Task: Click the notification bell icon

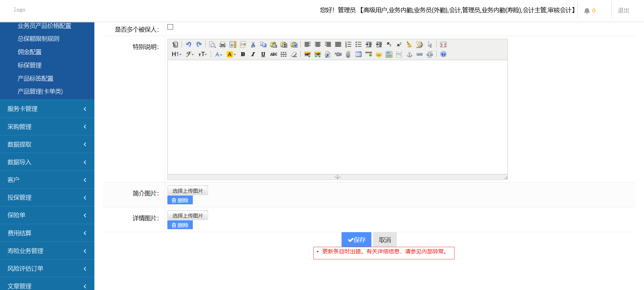Action: tap(587, 11)
